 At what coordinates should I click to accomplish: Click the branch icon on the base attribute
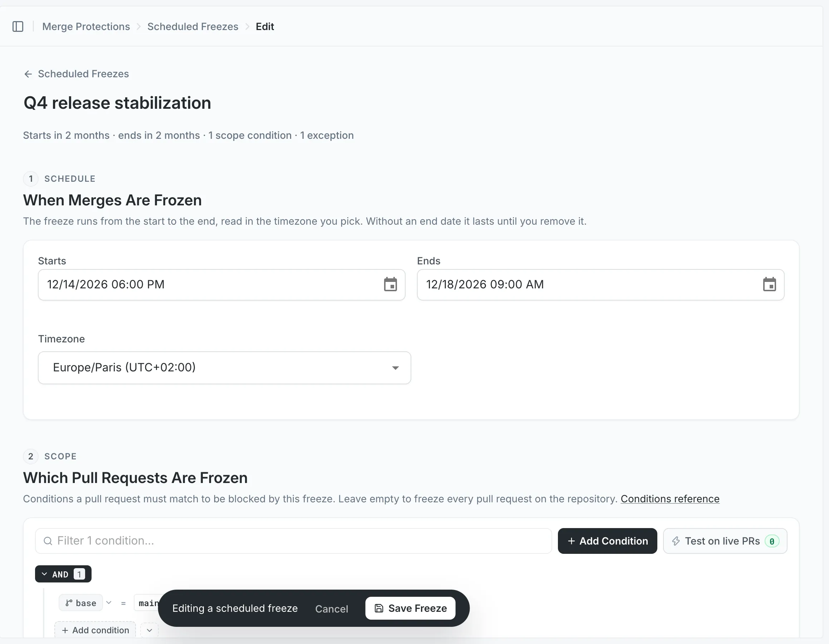(x=69, y=603)
